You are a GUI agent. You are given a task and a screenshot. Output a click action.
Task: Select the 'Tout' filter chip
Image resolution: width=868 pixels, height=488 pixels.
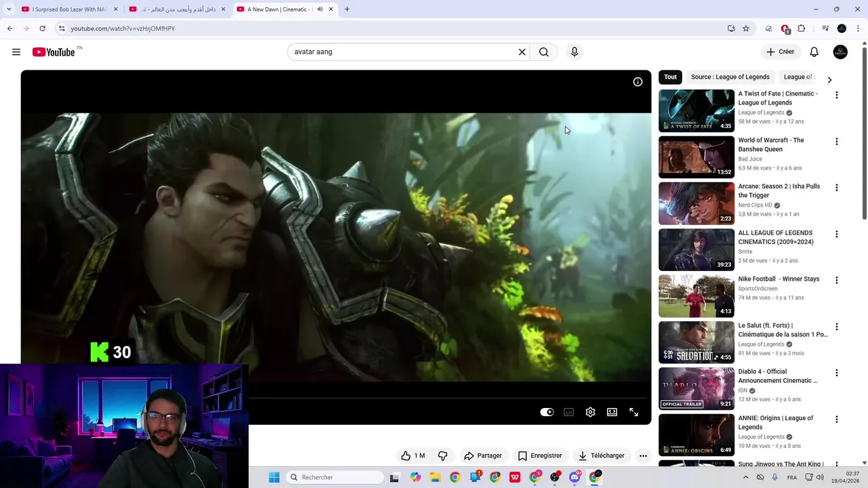click(x=671, y=77)
